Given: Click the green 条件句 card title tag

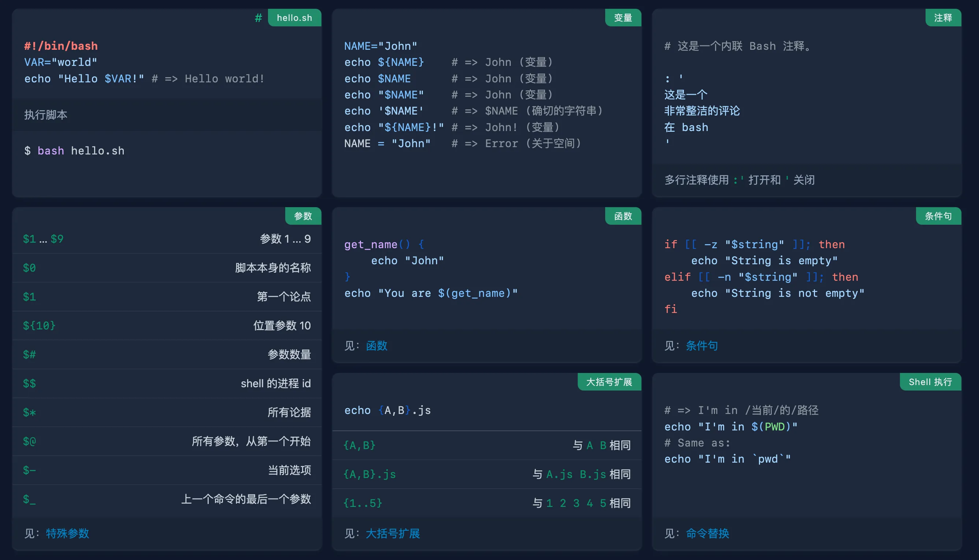Looking at the screenshot, I should click(938, 216).
